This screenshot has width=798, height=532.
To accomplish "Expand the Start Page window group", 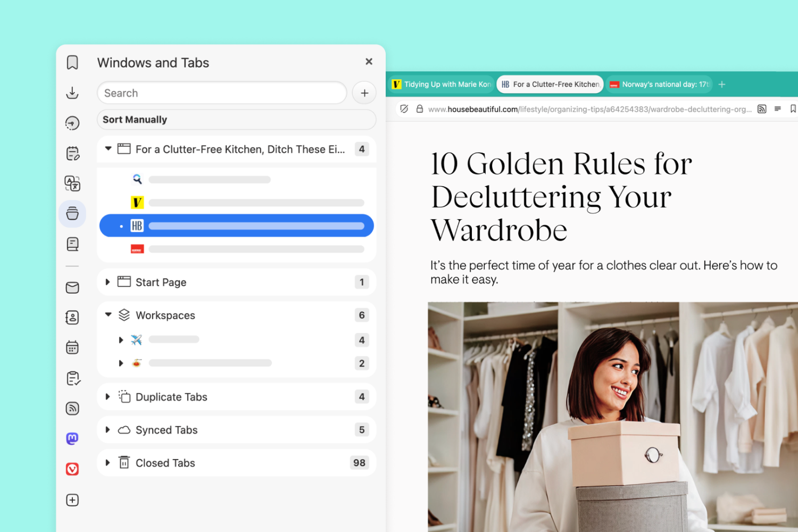I will pos(107,282).
